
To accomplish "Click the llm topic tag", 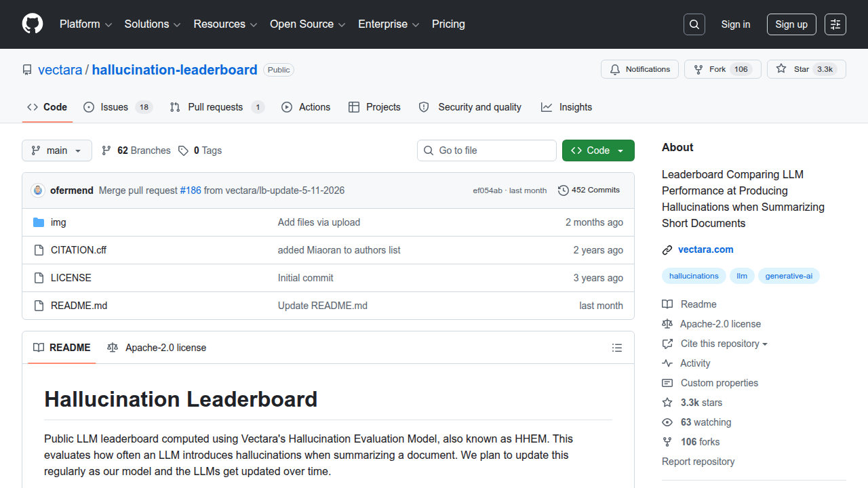I will [x=742, y=276].
